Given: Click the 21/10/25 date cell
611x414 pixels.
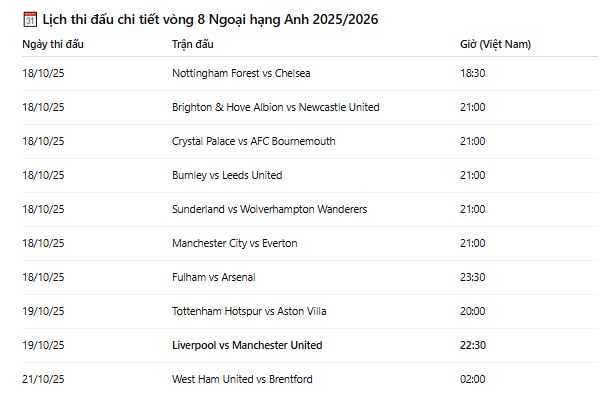Looking at the screenshot, I should pos(43,379).
